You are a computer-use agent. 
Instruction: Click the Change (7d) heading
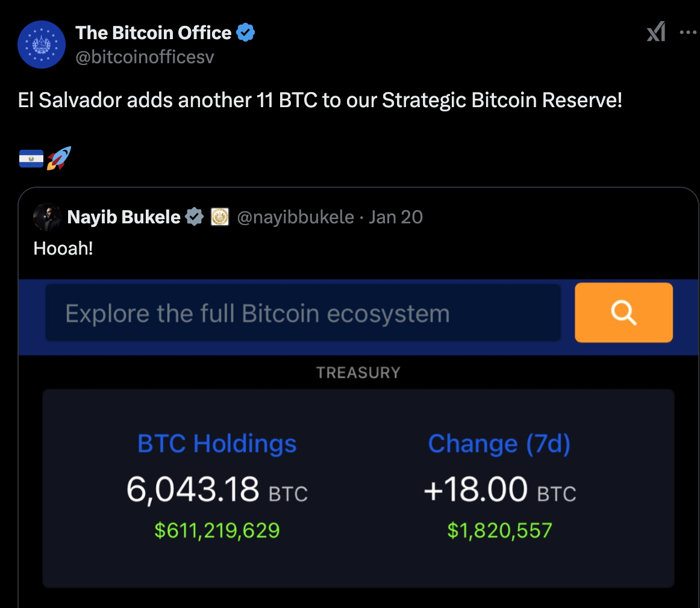(499, 444)
